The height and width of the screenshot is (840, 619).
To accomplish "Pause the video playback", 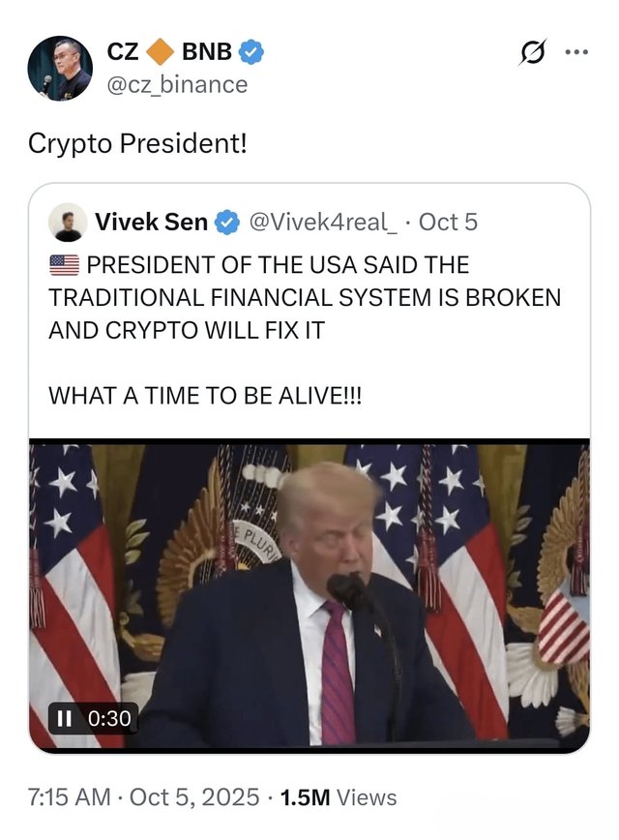I will [x=64, y=718].
